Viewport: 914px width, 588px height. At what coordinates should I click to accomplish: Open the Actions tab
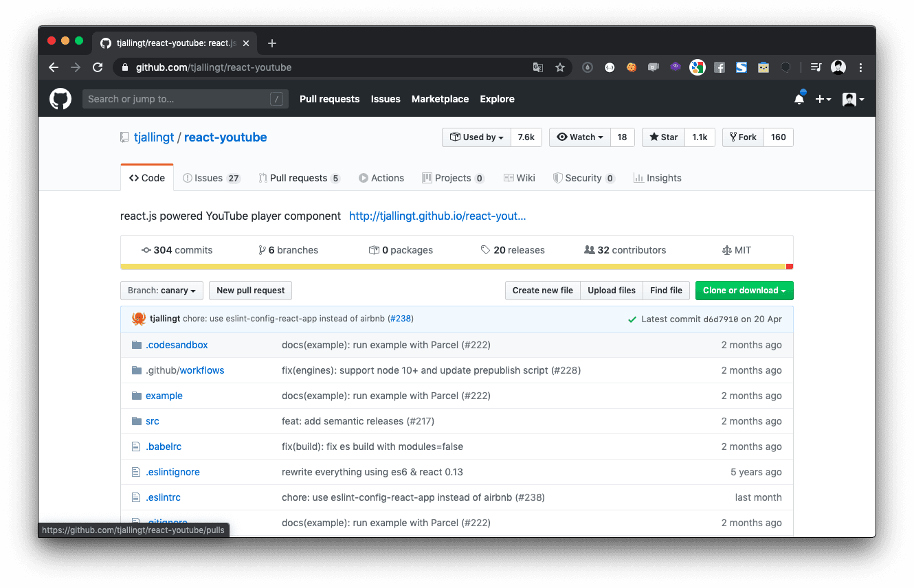(381, 178)
